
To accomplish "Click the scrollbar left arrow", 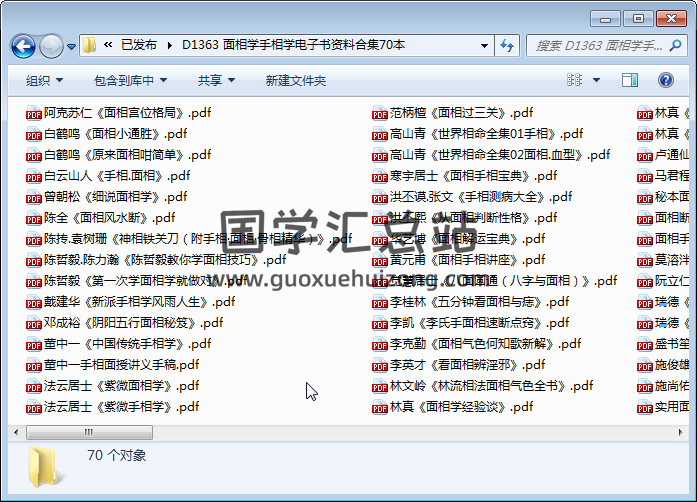I will pos(16,432).
